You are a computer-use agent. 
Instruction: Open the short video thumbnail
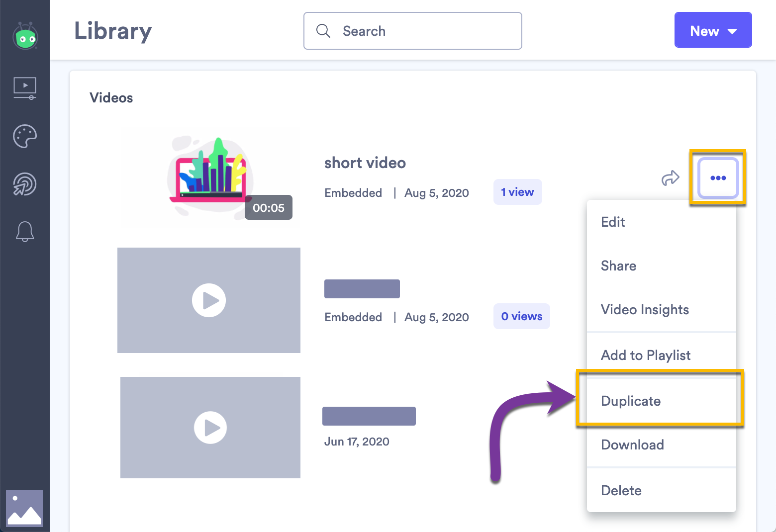tap(209, 177)
